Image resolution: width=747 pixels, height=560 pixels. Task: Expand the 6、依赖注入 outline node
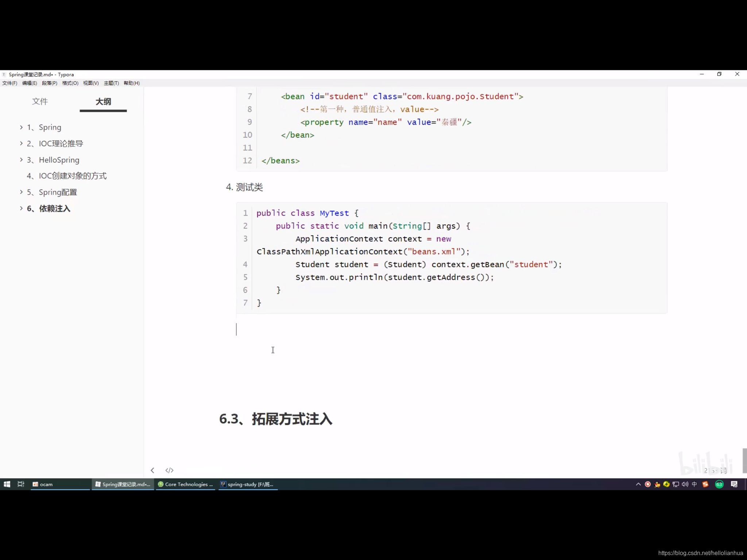21,209
